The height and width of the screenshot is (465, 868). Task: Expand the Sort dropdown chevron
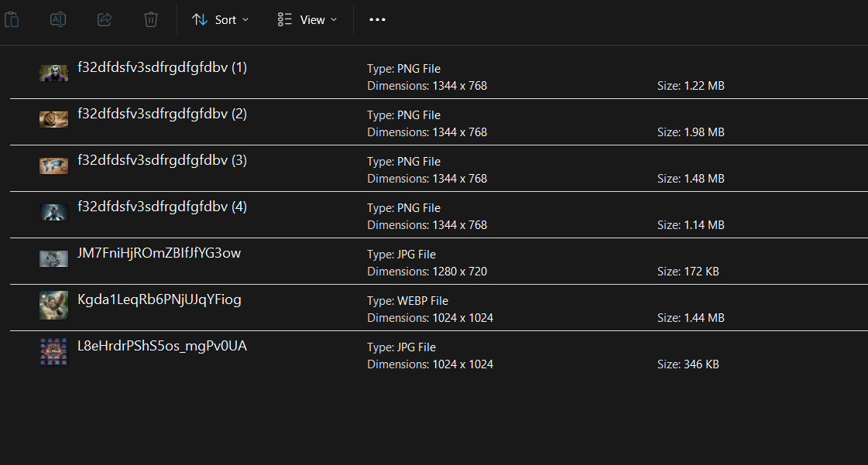245,20
